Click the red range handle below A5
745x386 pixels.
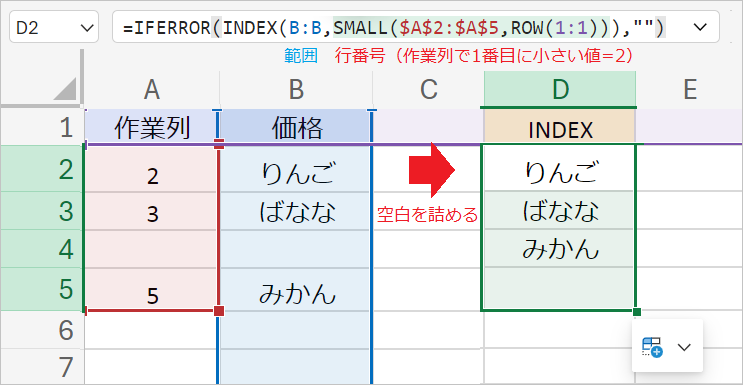[219, 311]
